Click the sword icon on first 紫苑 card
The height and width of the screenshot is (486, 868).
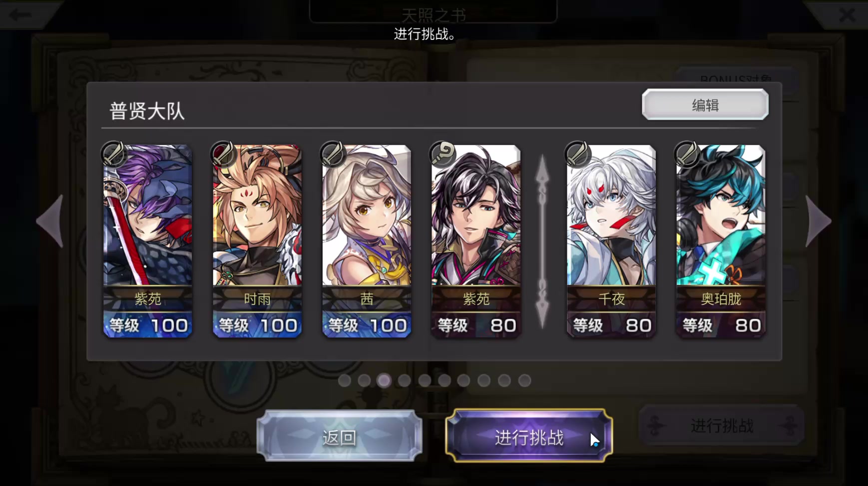[113, 154]
